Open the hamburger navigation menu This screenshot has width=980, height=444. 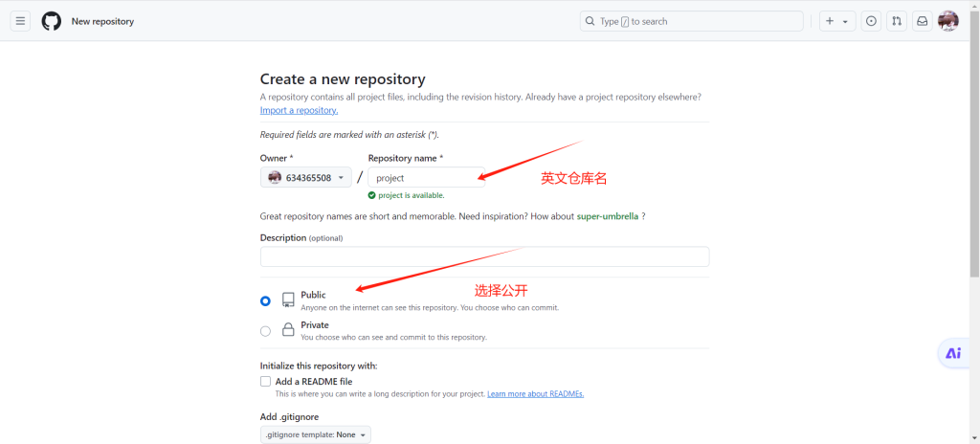[20, 21]
